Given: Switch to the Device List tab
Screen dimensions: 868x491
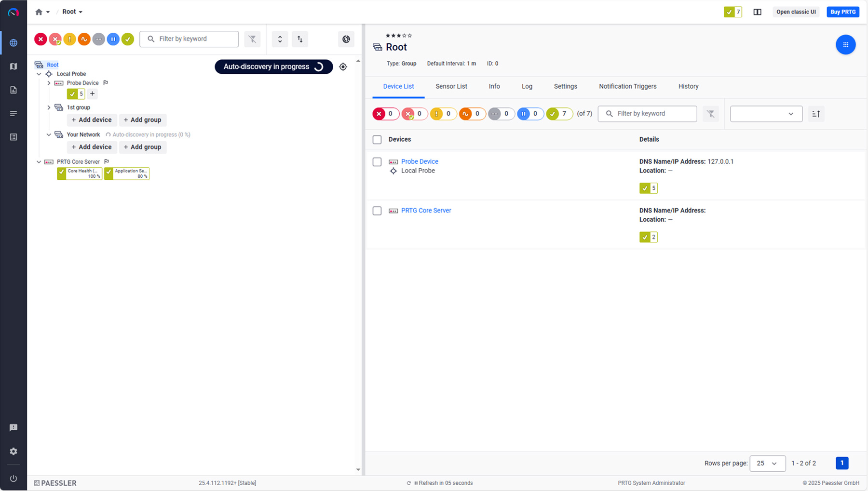Looking at the screenshot, I should pyautogui.click(x=398, y=87).
